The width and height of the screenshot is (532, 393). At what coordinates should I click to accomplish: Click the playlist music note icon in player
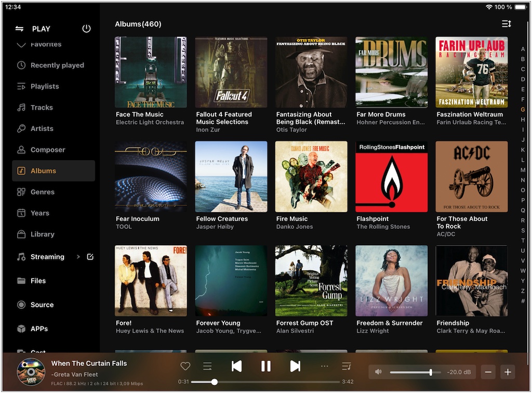click(347, 366)
